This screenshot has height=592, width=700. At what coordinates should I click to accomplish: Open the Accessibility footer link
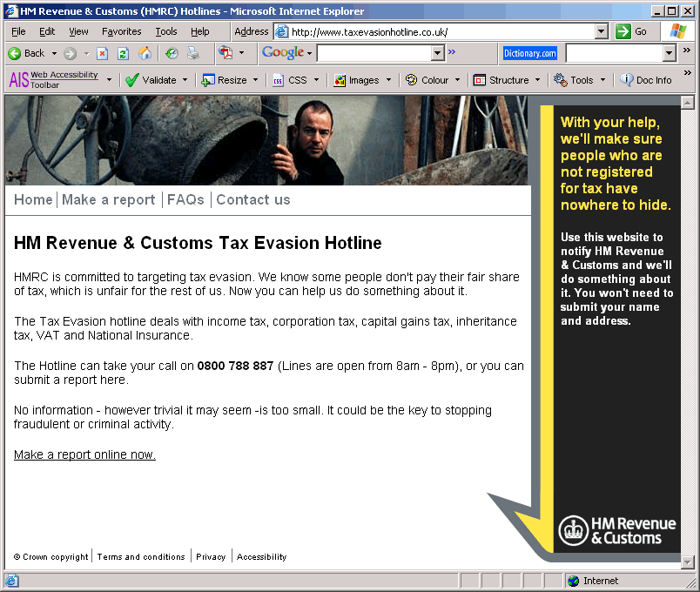pos(261,556)
